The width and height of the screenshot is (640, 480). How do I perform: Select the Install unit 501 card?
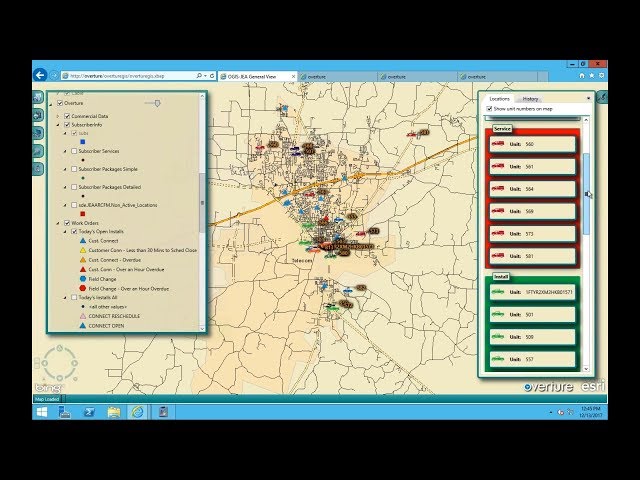click(533, 314)
